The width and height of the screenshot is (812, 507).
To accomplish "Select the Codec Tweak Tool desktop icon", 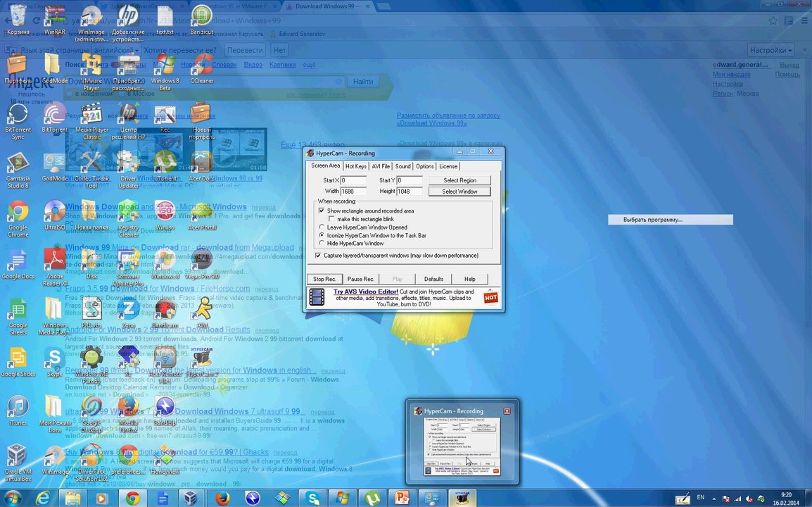I will click(x=91, y=170).
